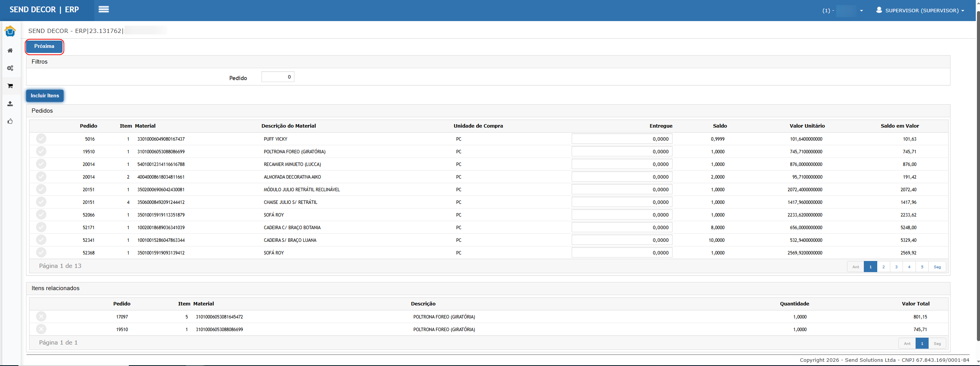Open the Home icon in sidebar
Viewport: 980px width, 366px height.
(10, 51)
